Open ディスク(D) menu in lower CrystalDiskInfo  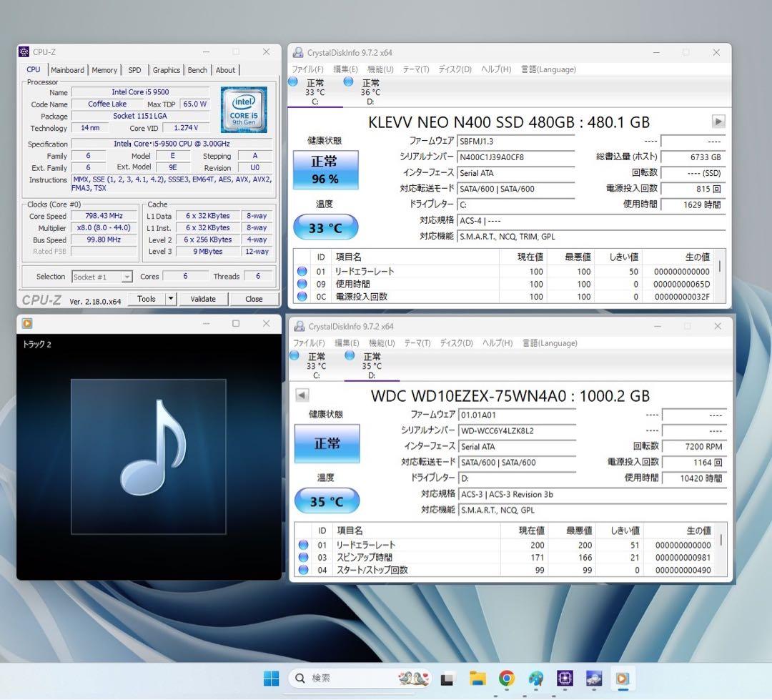456,343
